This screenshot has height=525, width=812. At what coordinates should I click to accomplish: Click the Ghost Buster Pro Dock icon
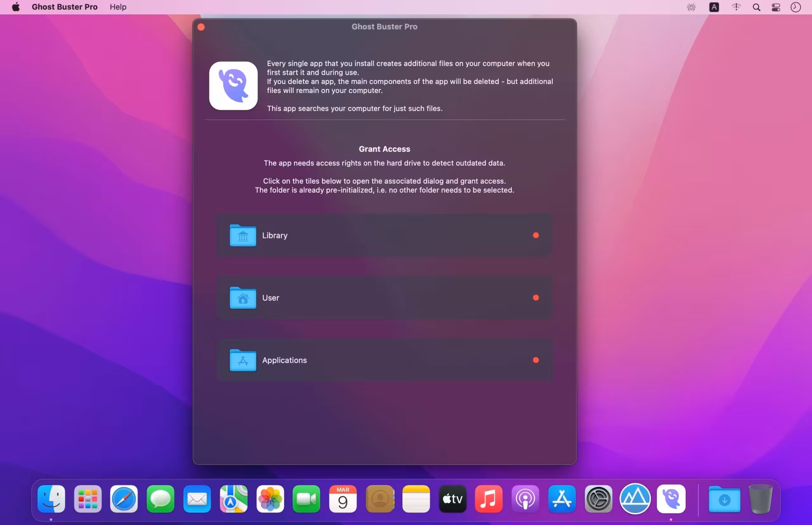click(671, 499)
